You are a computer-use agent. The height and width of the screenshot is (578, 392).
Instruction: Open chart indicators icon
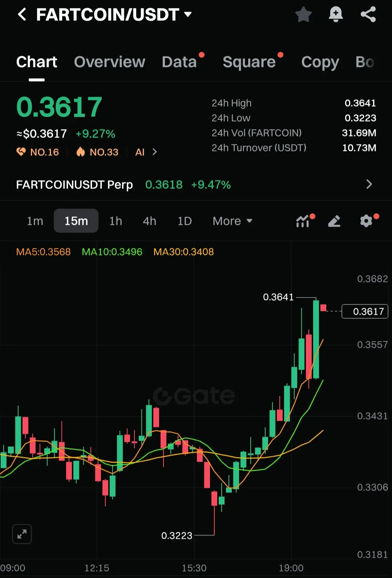(x=304, y=221)
